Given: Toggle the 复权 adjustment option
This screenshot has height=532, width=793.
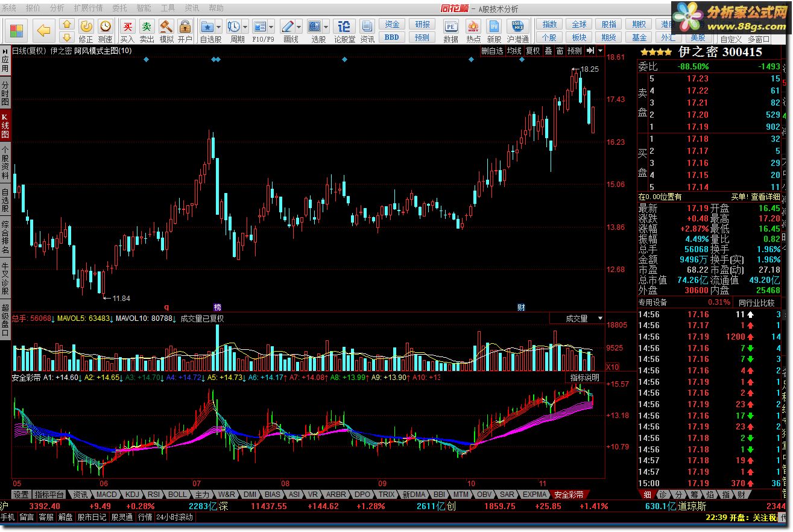Looking at the screenshot, I should 533,51.
